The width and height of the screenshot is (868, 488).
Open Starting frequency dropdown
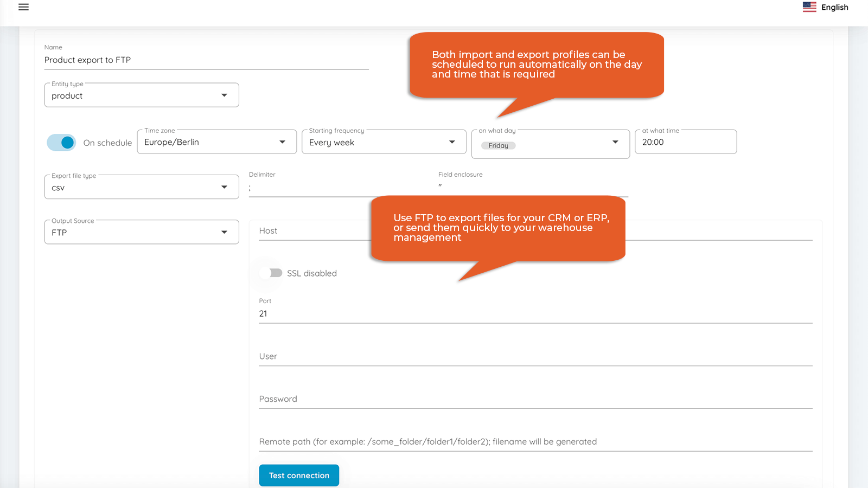pyautogui.click(x=384, y=142)
